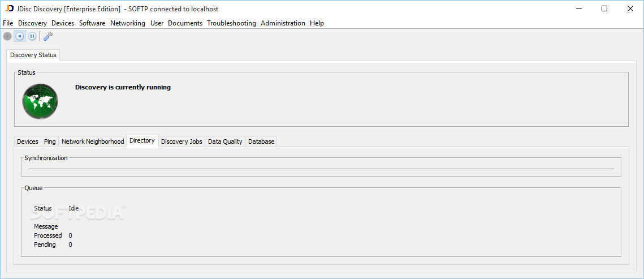Open the Discovery menu
Image resolution: width=644 pixels, height=279 pixels.
point(32,23)
